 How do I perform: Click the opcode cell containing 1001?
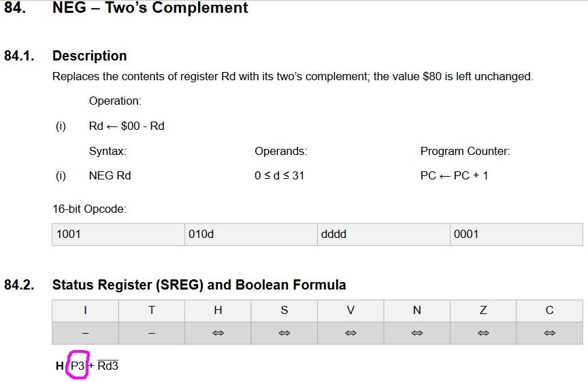[118, 234]
